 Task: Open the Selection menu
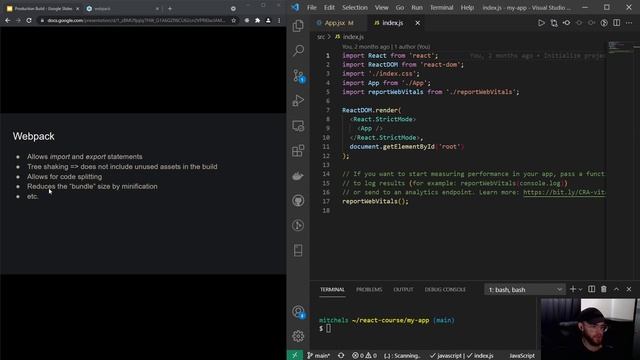pyautogui.click(x=355, y=7)
